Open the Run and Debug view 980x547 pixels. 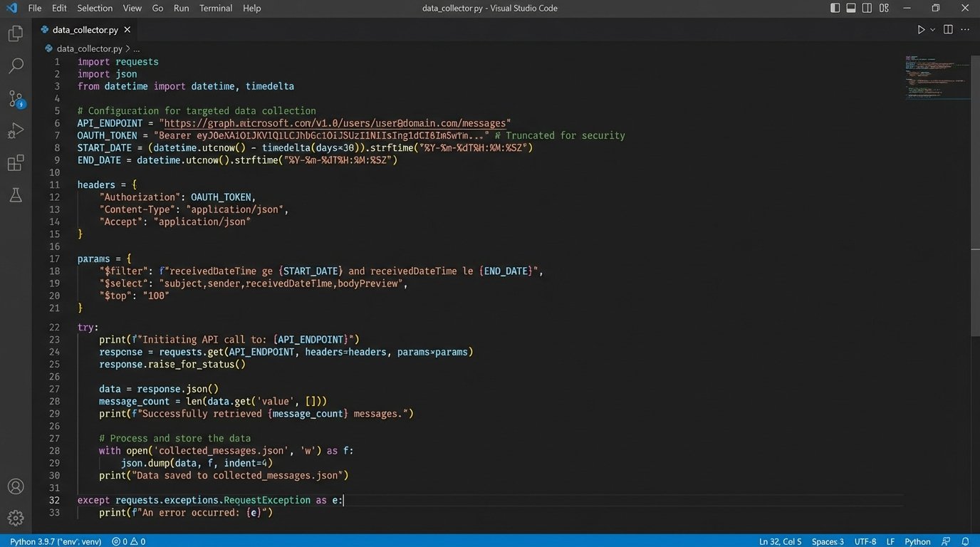click(x=15, y=131)
